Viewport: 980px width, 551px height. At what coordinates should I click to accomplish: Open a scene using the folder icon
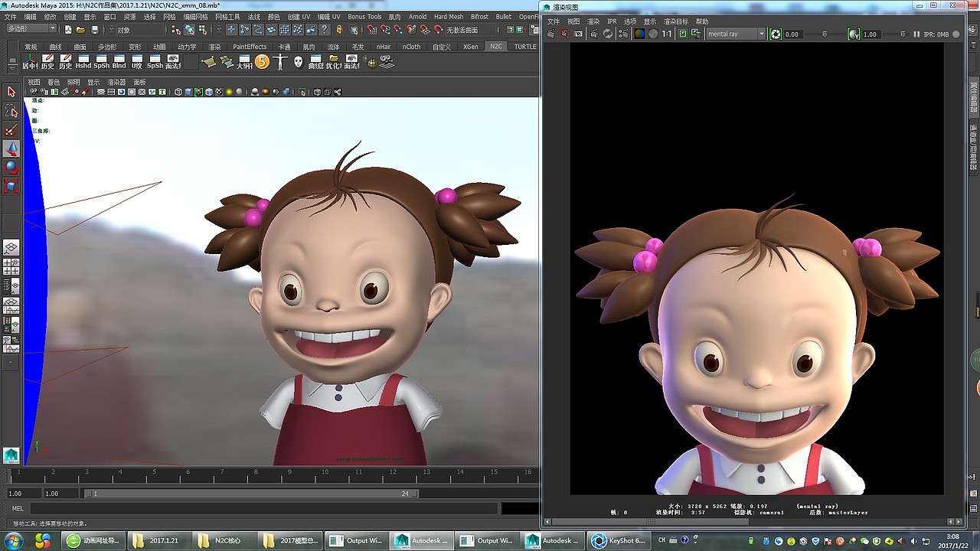pos(81,30)
